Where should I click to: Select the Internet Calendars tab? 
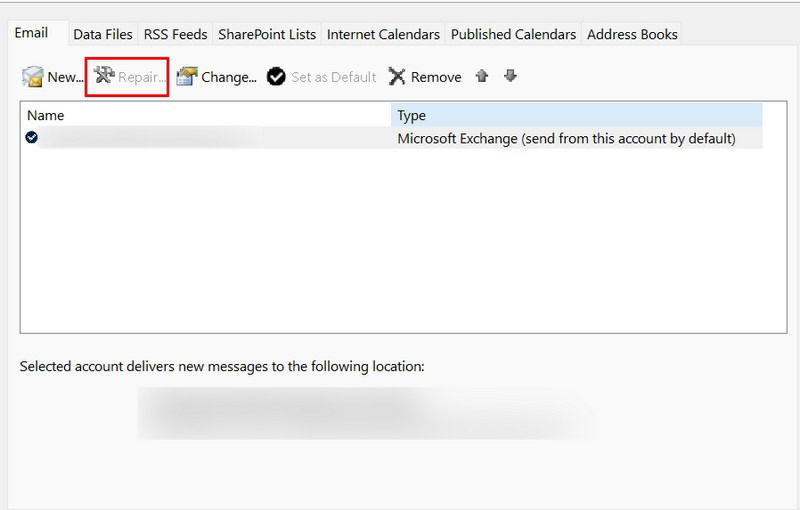pyautogui.click(x=383, y=34)
